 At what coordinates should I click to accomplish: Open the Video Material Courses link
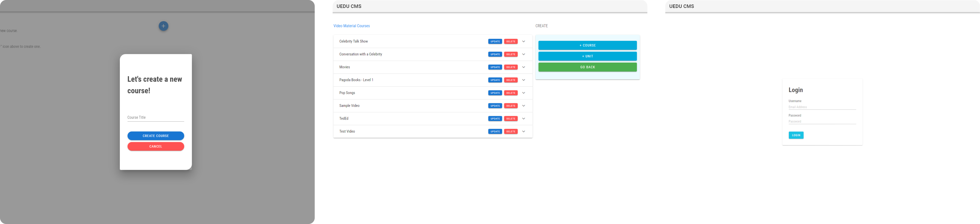click(351, 26)
